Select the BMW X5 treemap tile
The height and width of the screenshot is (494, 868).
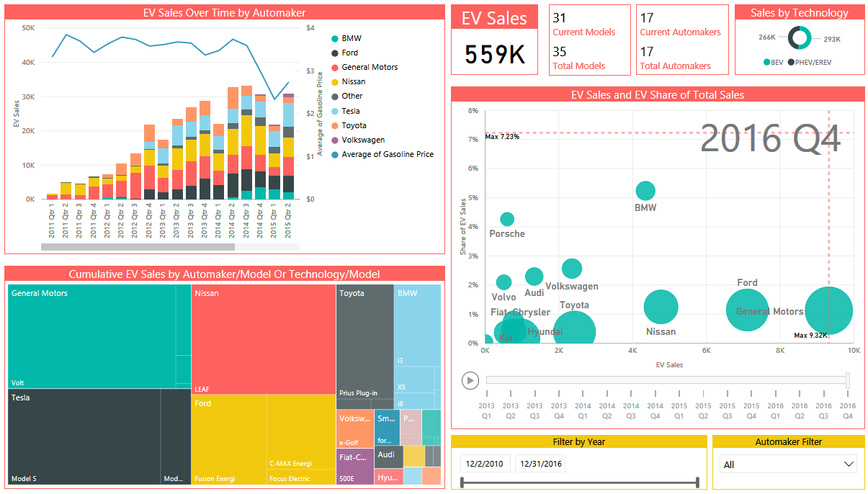(414, 380)
